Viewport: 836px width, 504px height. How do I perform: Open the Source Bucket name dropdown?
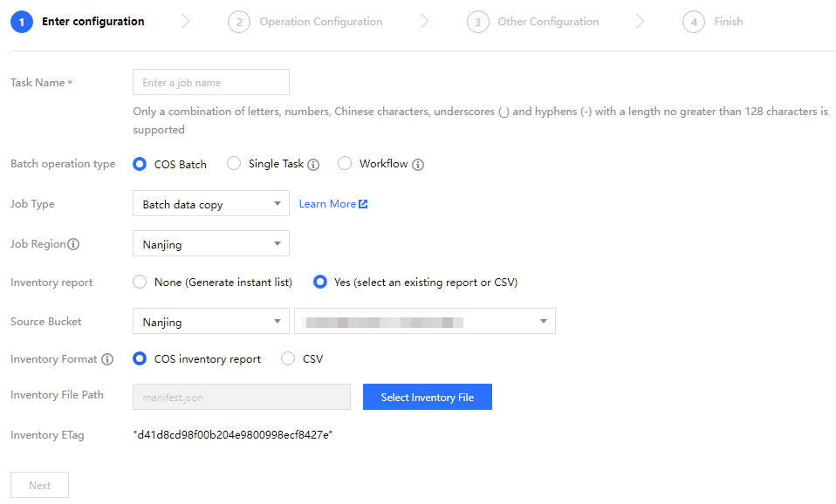click(424, 322)
